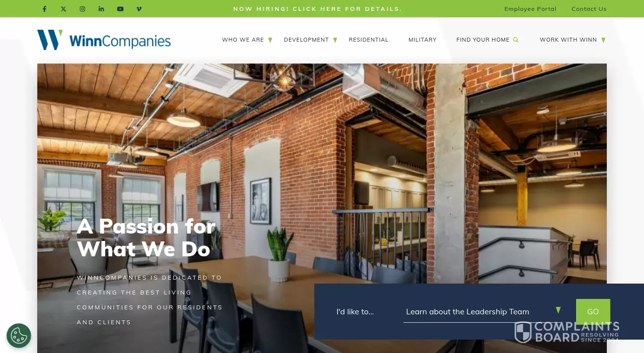Viewport: 644px width, 353px height.
Task: Select the Military menu item
Action: [x=422, y=40]
